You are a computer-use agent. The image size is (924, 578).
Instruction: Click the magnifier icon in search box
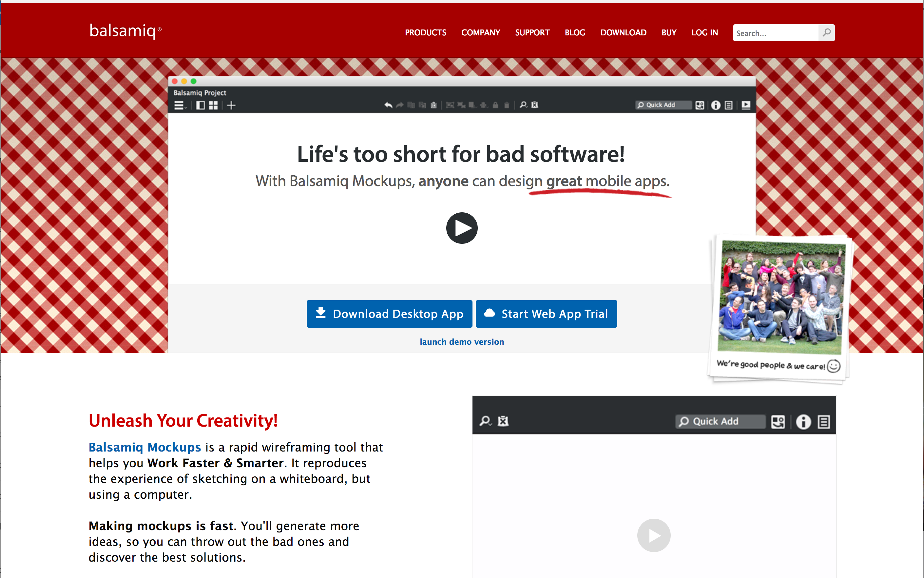[826, 33]
